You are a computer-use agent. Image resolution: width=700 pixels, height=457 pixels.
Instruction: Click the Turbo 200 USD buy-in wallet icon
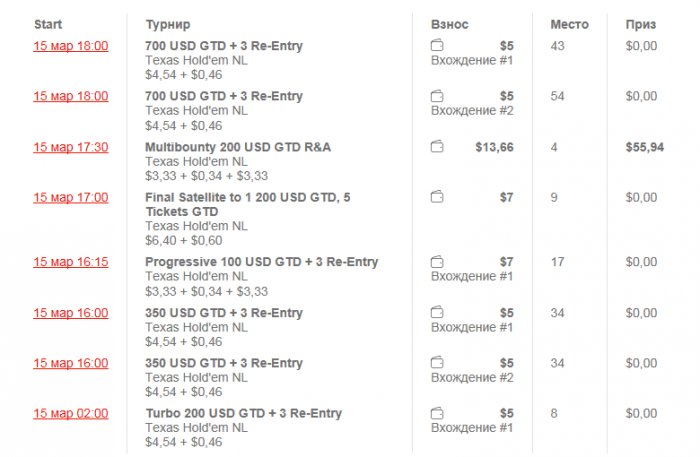(x=436, y=413)
